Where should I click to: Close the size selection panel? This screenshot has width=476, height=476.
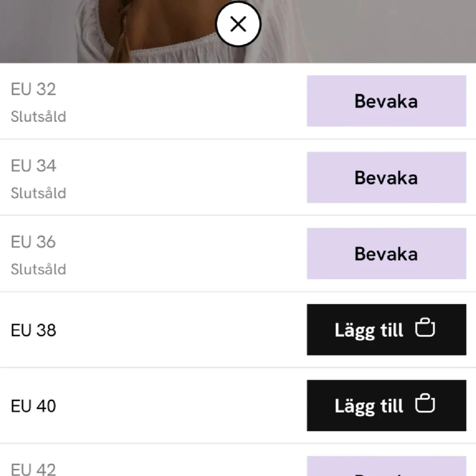[x=238, y=24]
